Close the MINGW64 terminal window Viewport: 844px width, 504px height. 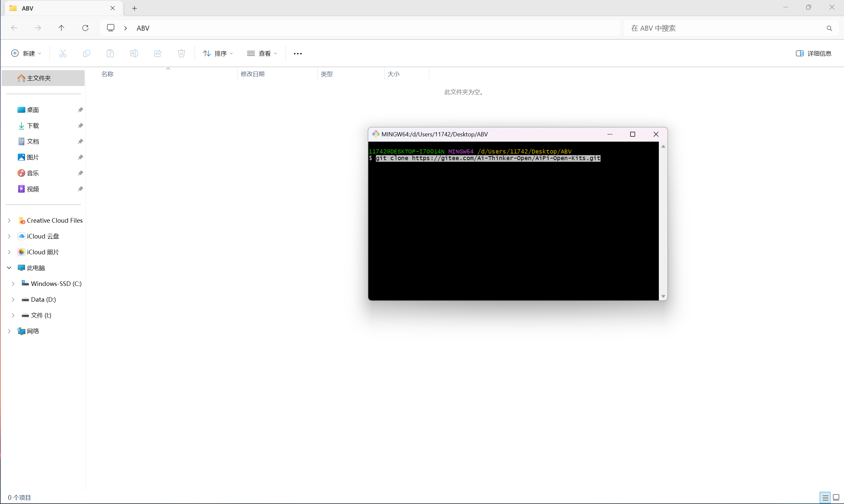point(656,134)
